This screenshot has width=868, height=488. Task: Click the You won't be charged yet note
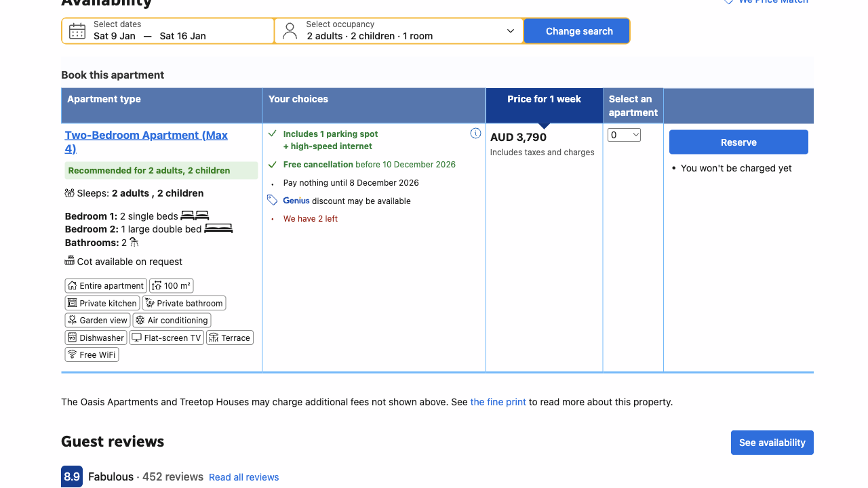pyautogui.click(x=736, y=168)
